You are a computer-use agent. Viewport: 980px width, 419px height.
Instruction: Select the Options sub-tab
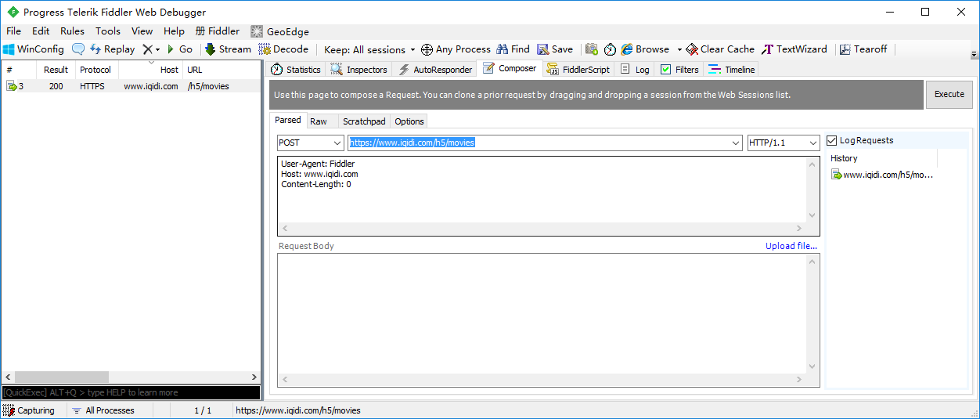tap(409, 121)
